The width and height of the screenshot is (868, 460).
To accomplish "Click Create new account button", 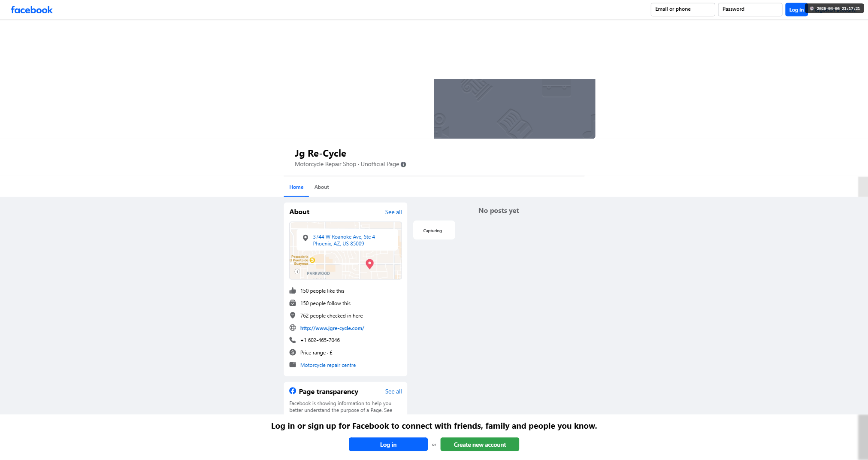I will coord(480,445).
